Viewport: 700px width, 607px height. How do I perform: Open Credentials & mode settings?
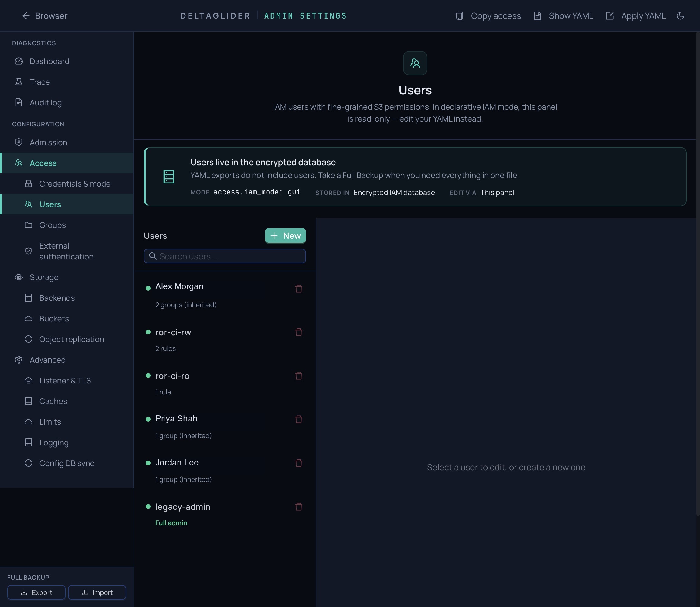click(75, 183)
